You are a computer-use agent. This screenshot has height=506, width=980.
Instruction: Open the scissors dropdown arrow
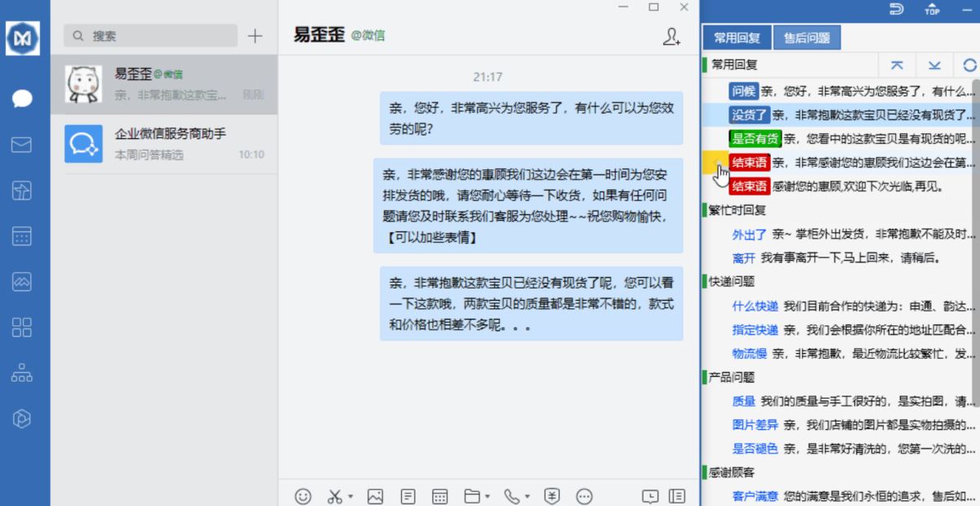pos(350,496)
